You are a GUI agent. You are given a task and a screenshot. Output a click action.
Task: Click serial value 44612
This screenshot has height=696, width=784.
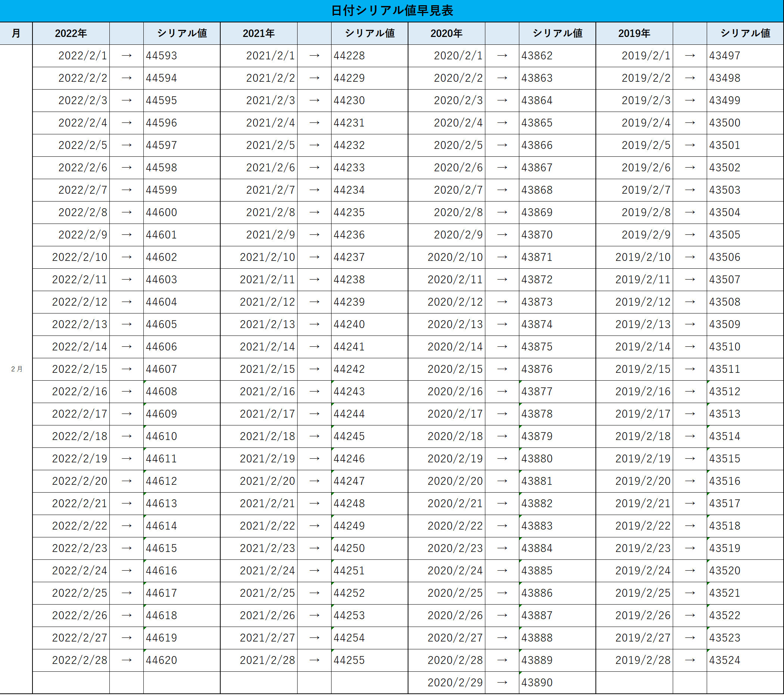(182, 481)
